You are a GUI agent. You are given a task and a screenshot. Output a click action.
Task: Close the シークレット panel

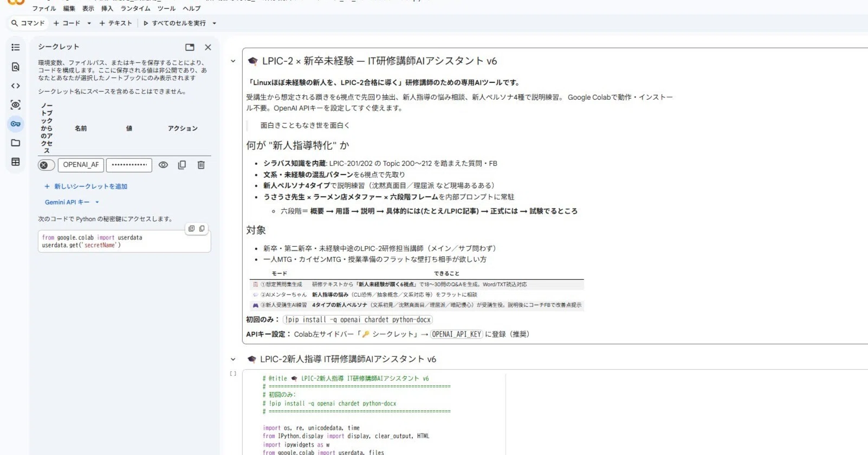tap(208, 47)
